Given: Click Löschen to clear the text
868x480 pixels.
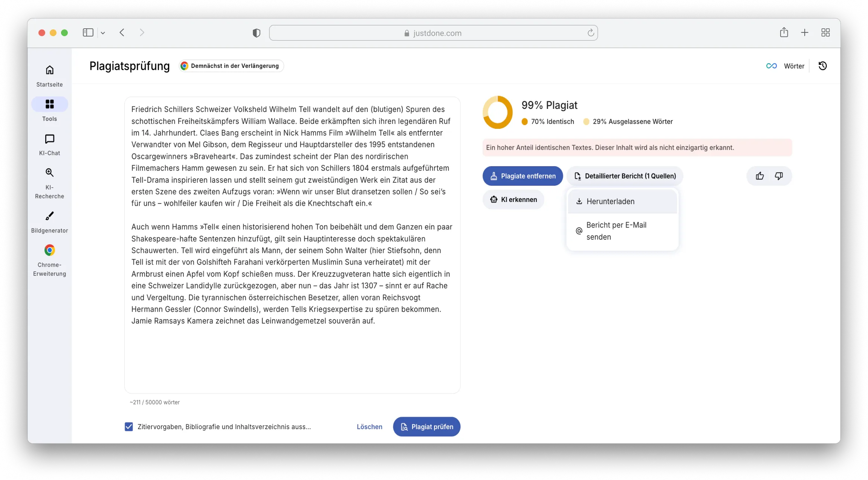Looking at the screenshot, I should pyautogui.click(x=369, y=426).
